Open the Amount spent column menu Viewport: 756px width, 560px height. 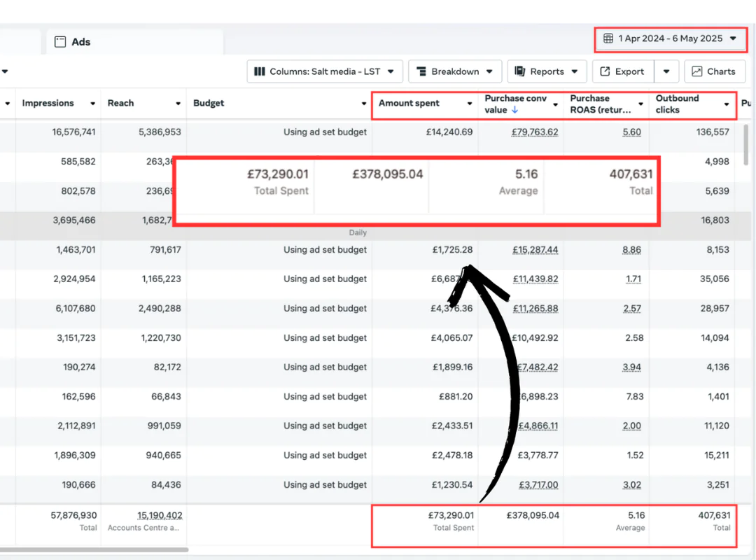pos(469,104)
